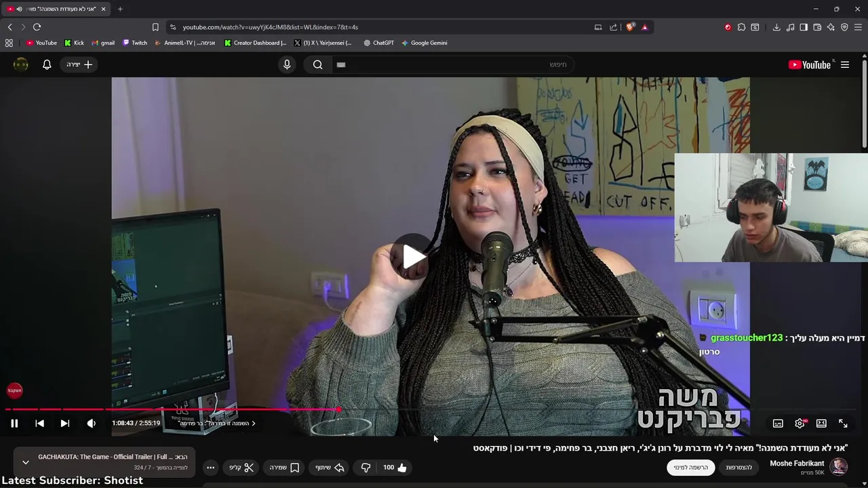Bookmark this page from address bar
This screenshot has height=488, width=868.
tap(155, 27)
